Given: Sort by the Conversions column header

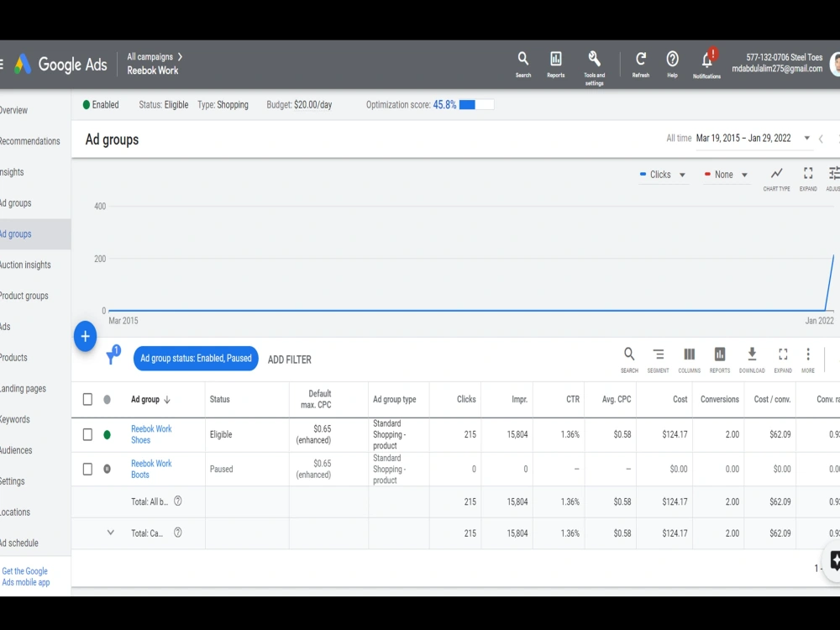Looking at the screenshot, I should pos(720,399).
